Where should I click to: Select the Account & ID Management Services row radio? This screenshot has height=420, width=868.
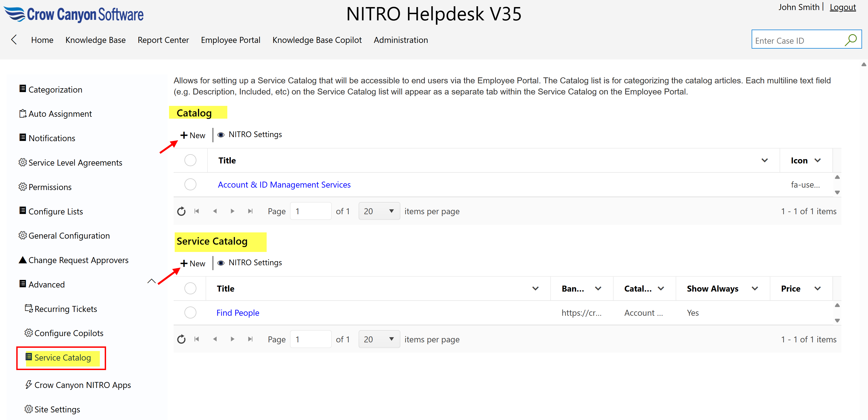click(190, 185)
